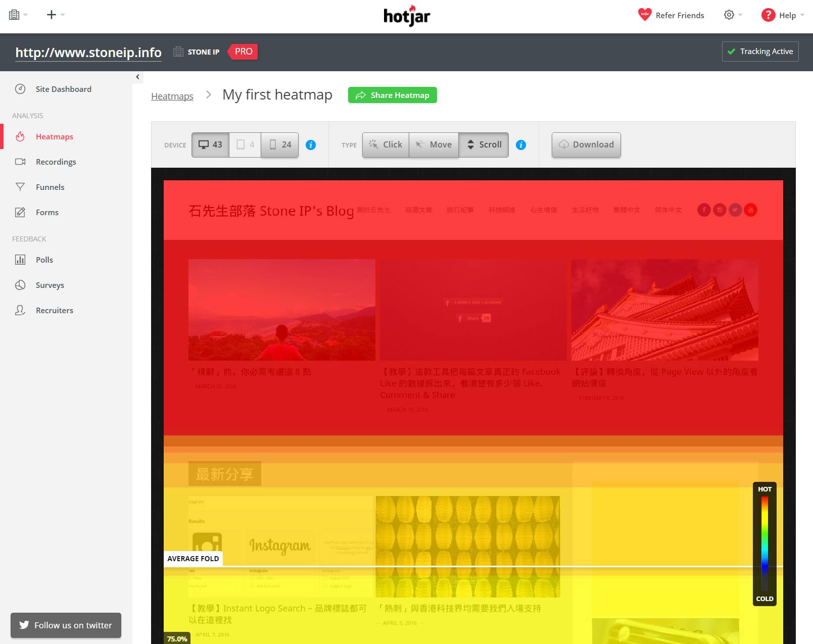Switch heatmap type to Click
The image size is (813, 644).
(x=385, y=144)
